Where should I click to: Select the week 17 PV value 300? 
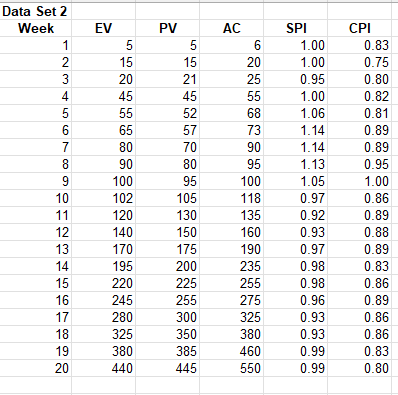point(167,317)
